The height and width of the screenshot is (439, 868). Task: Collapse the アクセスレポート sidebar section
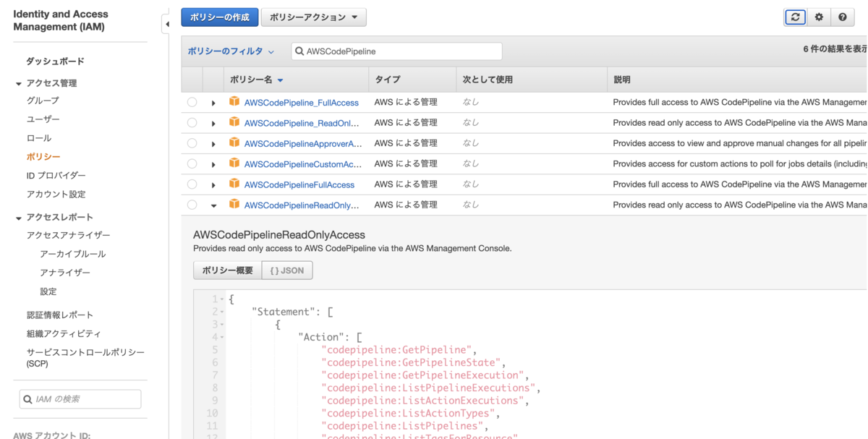click(18, 218)
